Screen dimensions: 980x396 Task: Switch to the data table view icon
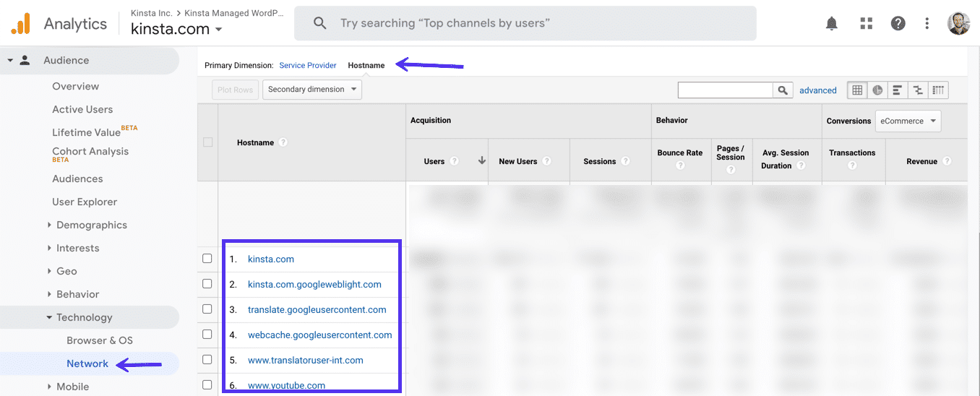pyautogui.click(x=857, y=90)
